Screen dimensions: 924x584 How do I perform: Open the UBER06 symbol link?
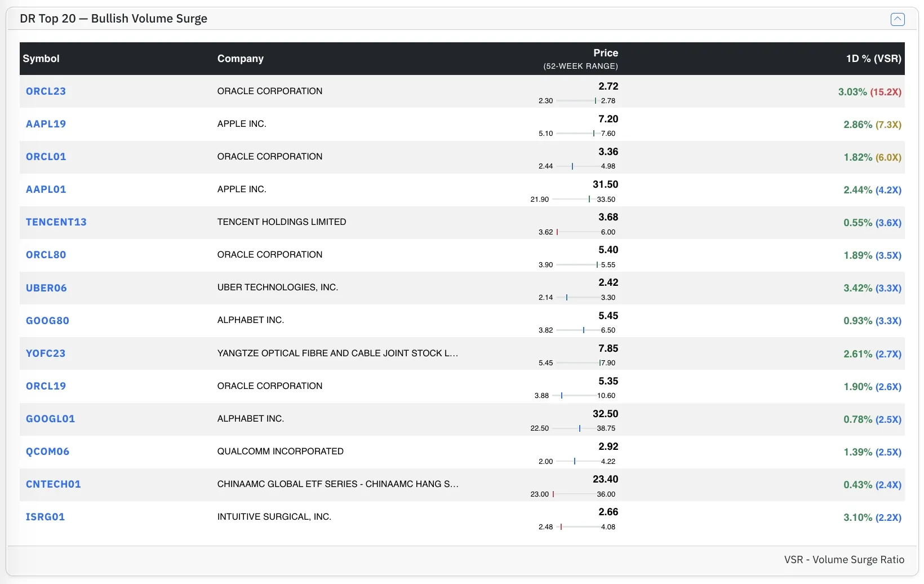pos(46,288)
